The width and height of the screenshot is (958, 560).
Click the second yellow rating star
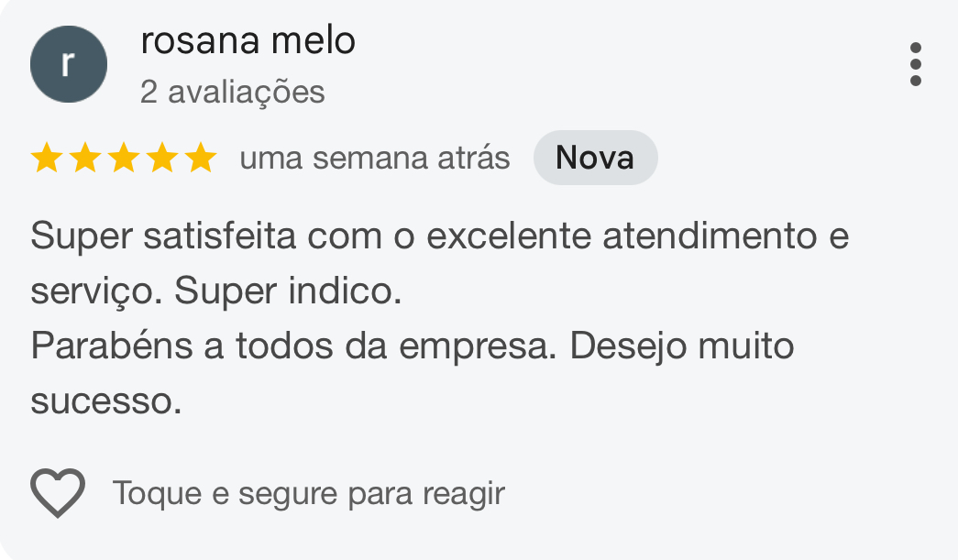pos(85,159)
